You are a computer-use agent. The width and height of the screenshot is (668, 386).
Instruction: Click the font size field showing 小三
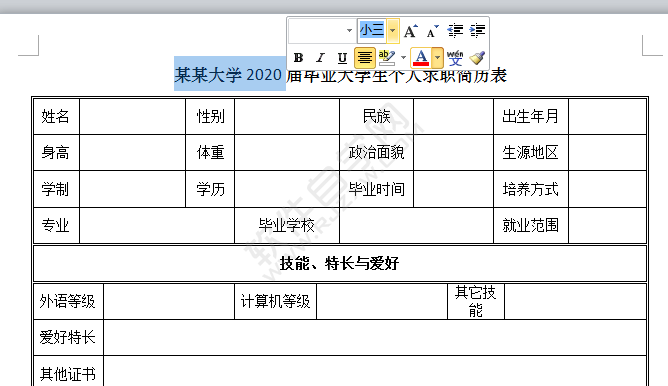pyautogui.click(x=372, y=30)
